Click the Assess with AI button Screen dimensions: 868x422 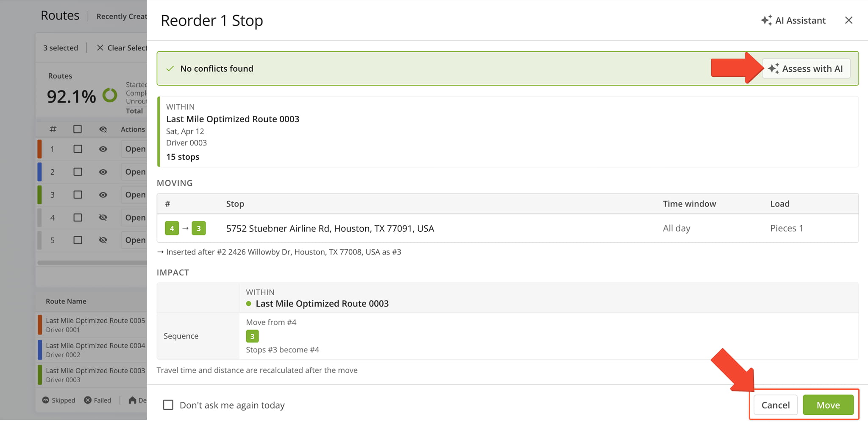(806, 69)
